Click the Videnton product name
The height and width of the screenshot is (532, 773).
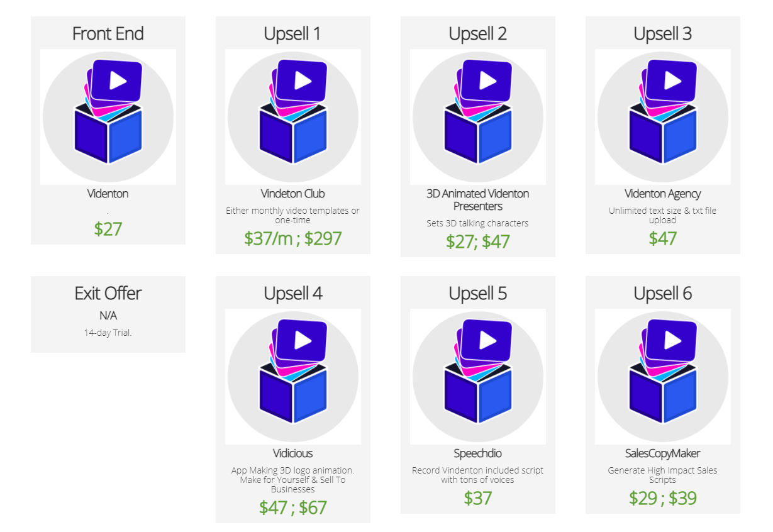108,194
